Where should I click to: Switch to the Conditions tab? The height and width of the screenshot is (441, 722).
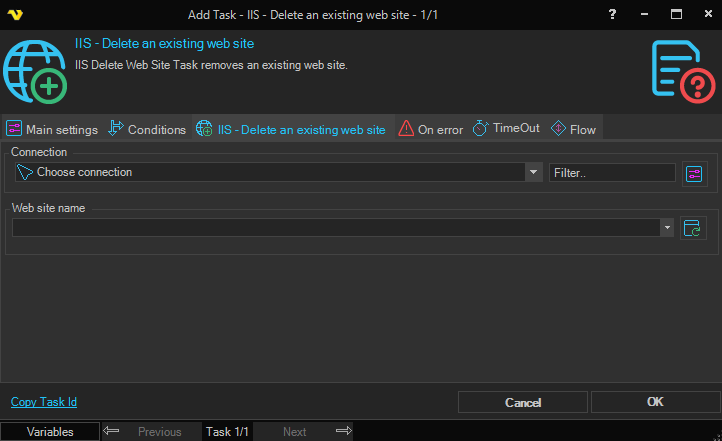coord(147,129)
